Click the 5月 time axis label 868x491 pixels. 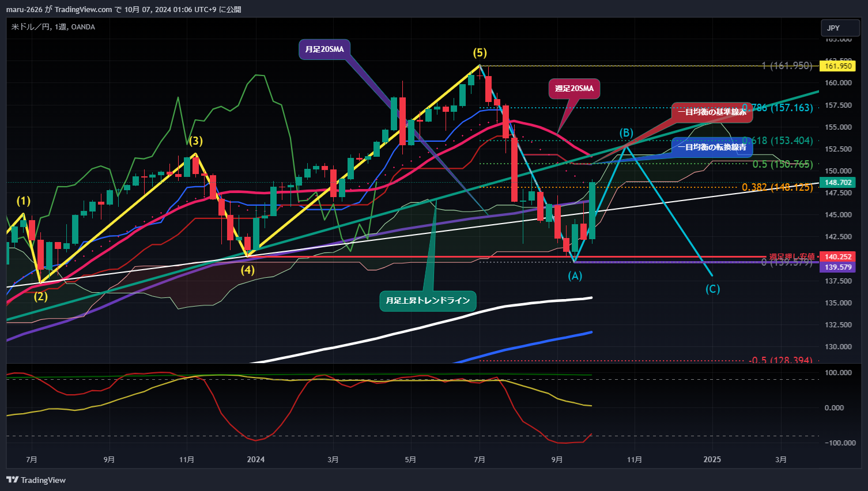pyautogui.click(x=410, y=459)
